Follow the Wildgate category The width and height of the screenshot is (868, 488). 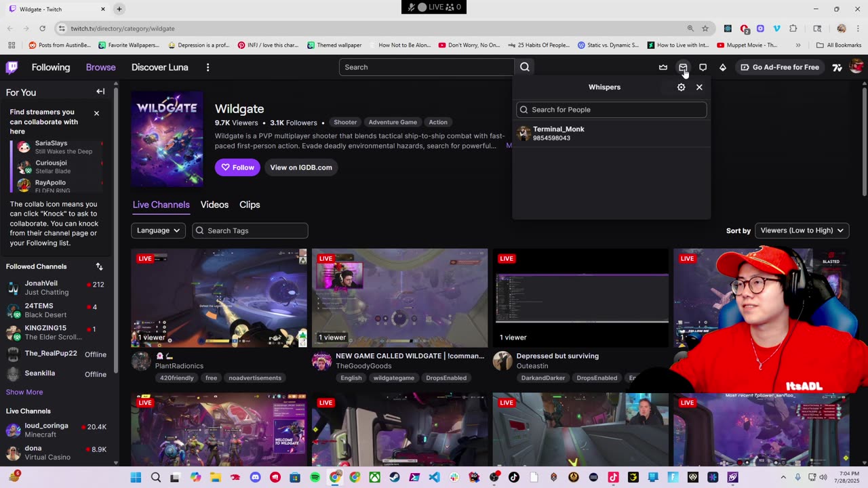pos(237,167)
